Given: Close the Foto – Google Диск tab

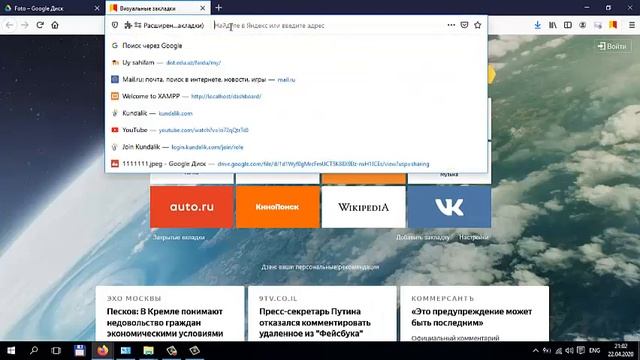Looking at the screenshot, I should pyautogui.click(x=97, y=8).
